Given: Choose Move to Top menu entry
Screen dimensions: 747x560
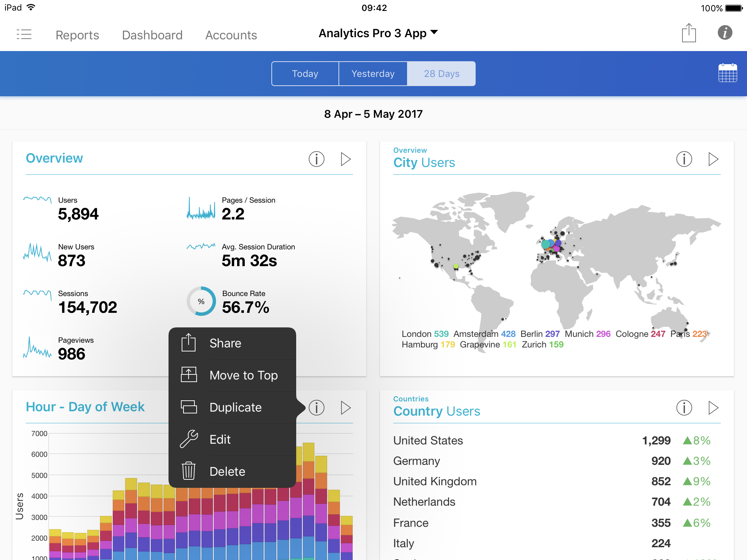Looking at the screenshot, I should point(243,375).
